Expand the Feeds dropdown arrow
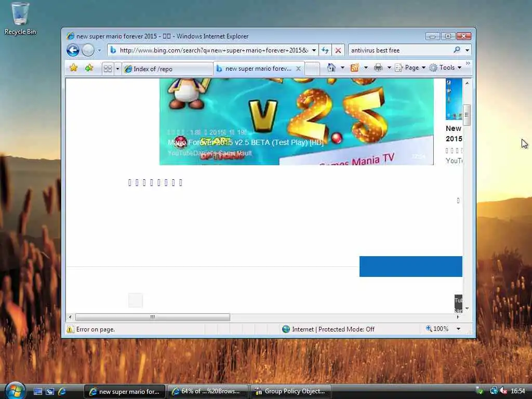 [x=366, y=68]
